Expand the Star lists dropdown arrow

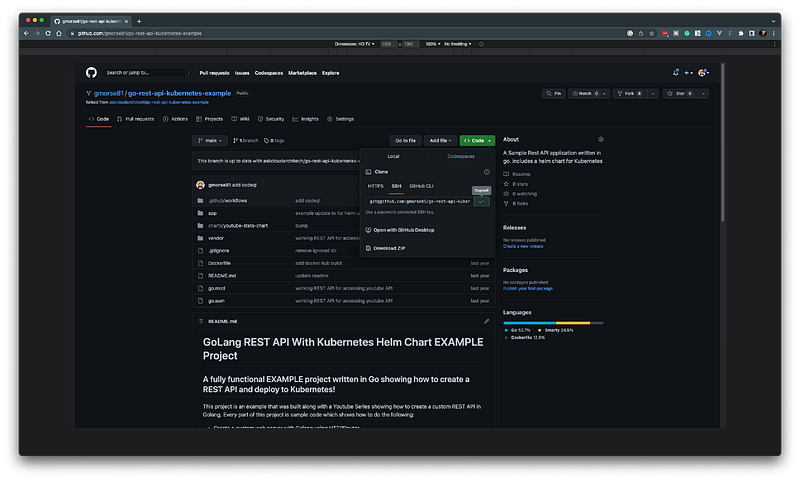point(703,93)
